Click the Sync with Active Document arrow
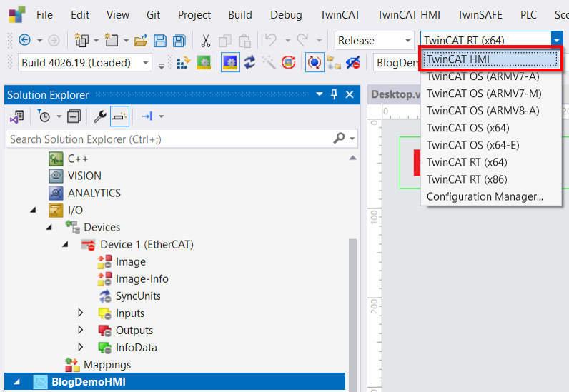Screen dimensions: 569x392 [x=147, y=116]
